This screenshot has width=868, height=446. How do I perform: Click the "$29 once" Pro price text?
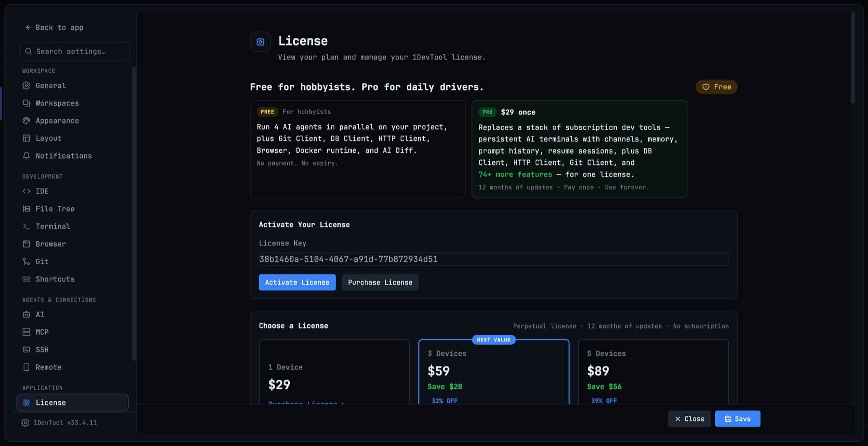518,112
